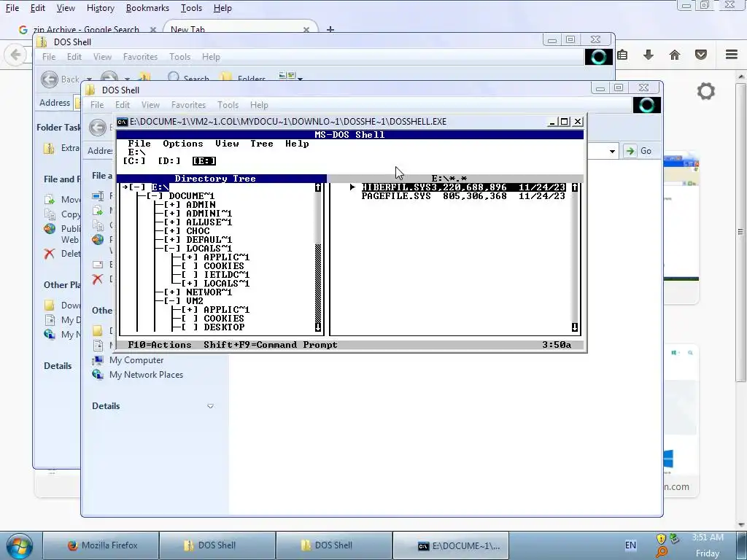Image resolution: width=747 pixels, height=560 pixels.
Task: Open the Firefox hamburger menu
Action: (732, 55)
